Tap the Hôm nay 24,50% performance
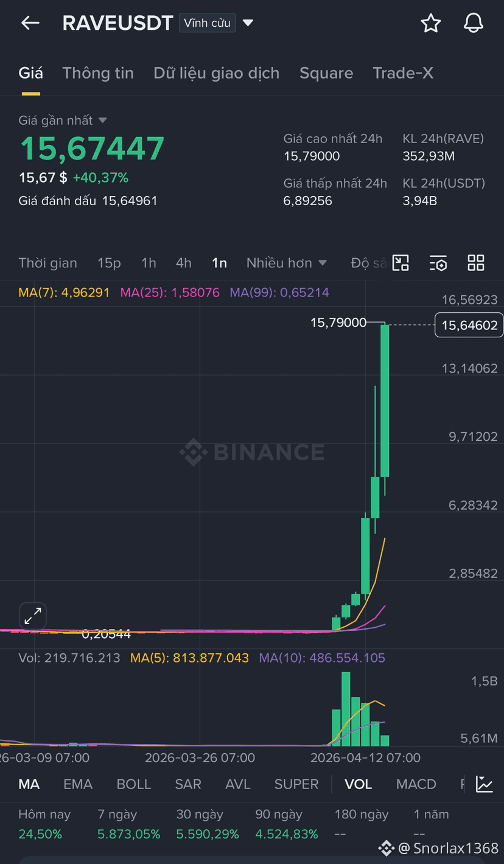Viewport: 504px width, 864px height. pyautogui.click(x=44, y=824)
